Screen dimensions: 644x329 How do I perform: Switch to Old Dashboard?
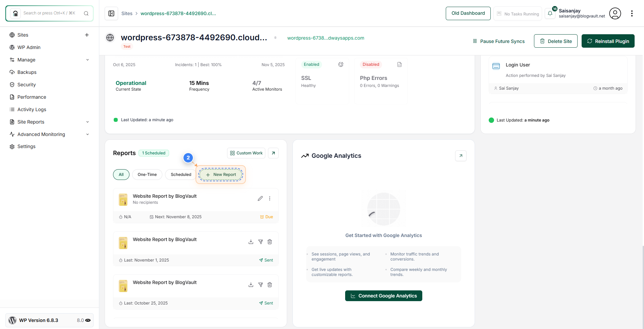468,13
